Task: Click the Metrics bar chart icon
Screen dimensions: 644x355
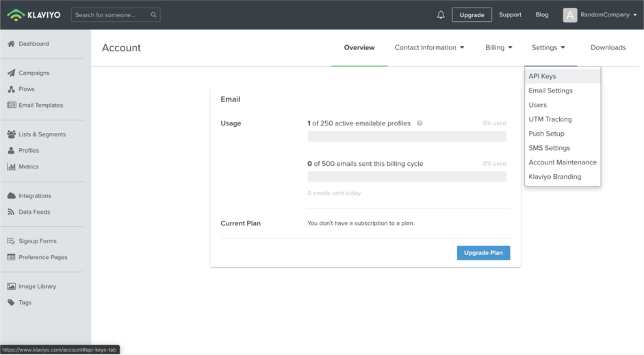Action: tap(11, 167)
